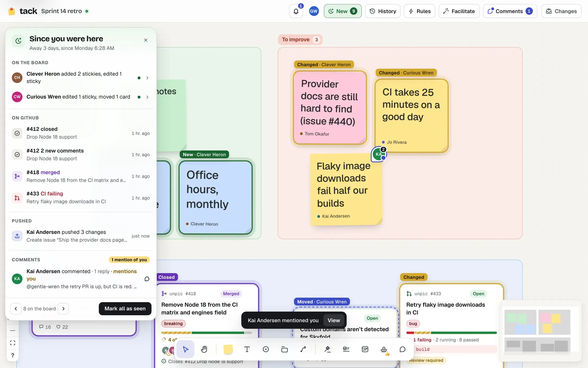Close the Since you were here panel
Screen dimensions: 588x368
click(146, 40)
